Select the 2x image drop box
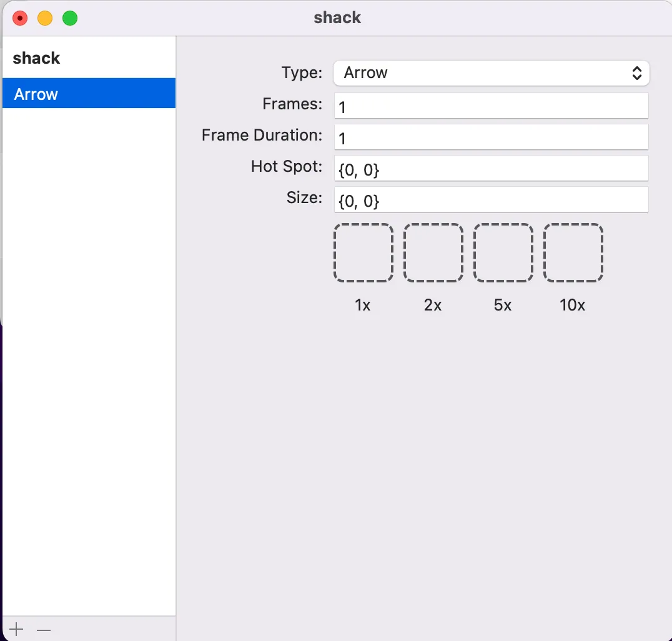Image resolution: width=672 pixels, height=641 pixels. click(x=433, y=252)
